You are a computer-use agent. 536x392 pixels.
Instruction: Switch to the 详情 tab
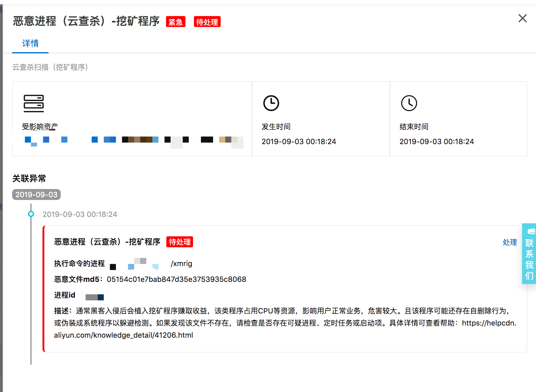point(30,44)
